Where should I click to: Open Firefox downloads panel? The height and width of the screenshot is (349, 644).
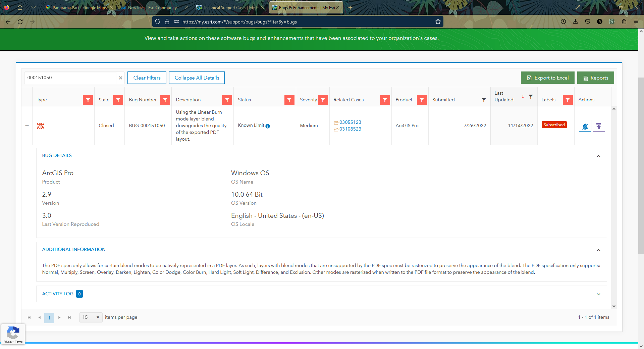[x=576, y=22]
